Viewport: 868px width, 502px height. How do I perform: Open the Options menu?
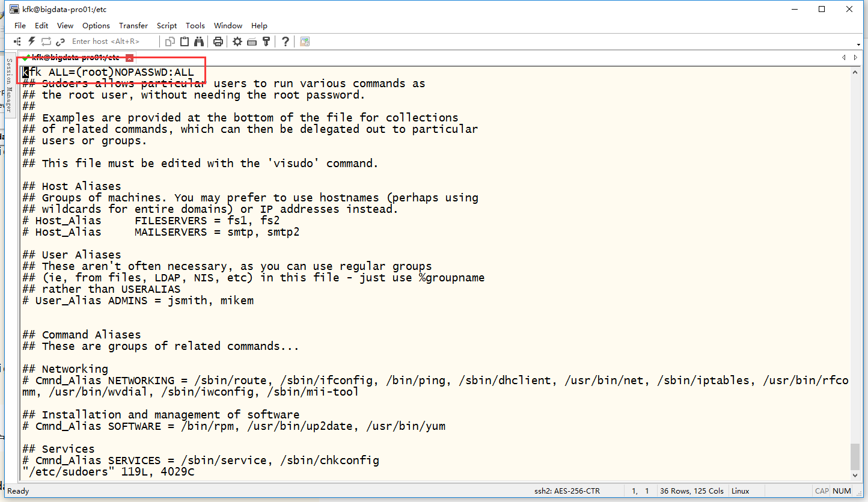click(x=96, y=25)
